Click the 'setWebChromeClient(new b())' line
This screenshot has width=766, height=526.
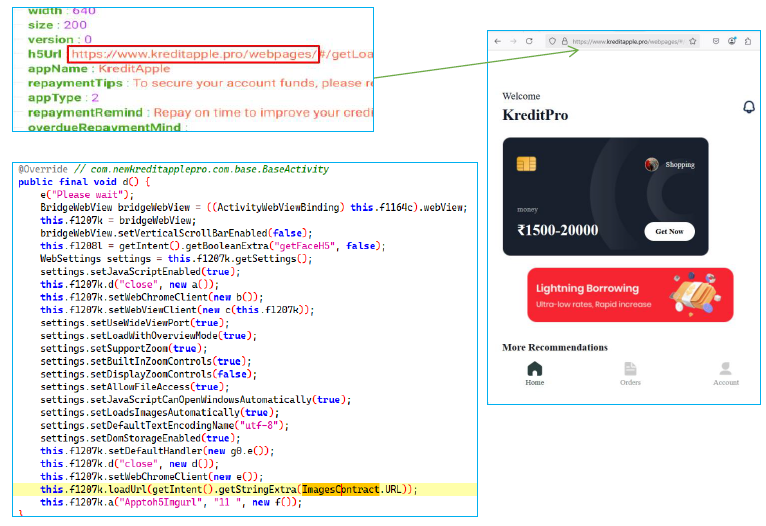coord(151,297)
